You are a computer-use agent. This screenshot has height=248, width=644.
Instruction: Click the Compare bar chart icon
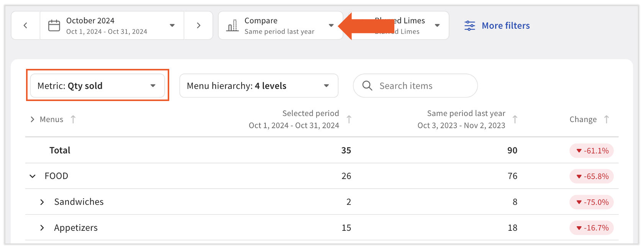point(232,26)
